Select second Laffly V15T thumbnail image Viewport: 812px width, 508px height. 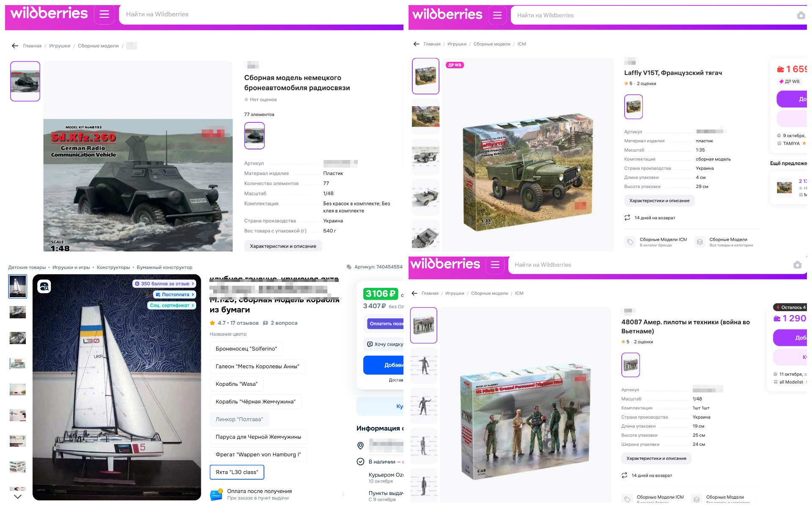(425, 116)
